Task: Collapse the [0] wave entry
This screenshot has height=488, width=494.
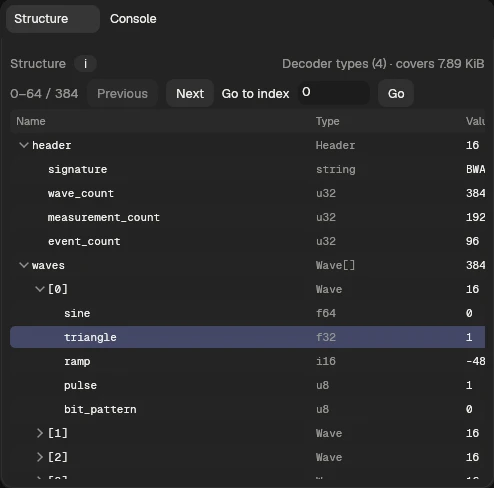Action: [x=40, y=289]
